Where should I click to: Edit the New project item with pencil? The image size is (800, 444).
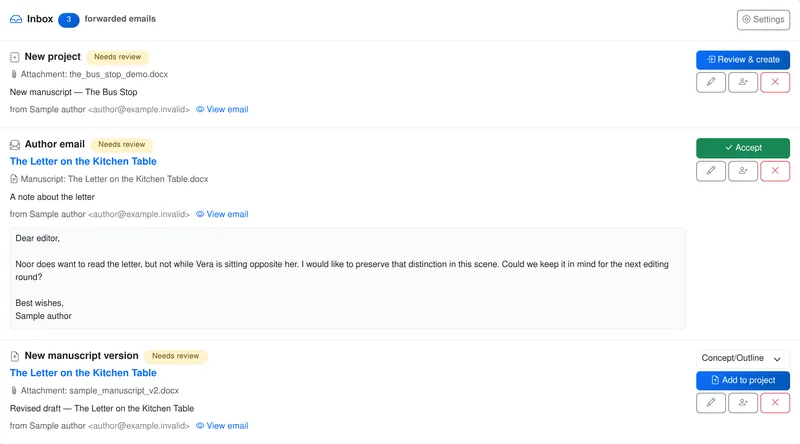711,82
